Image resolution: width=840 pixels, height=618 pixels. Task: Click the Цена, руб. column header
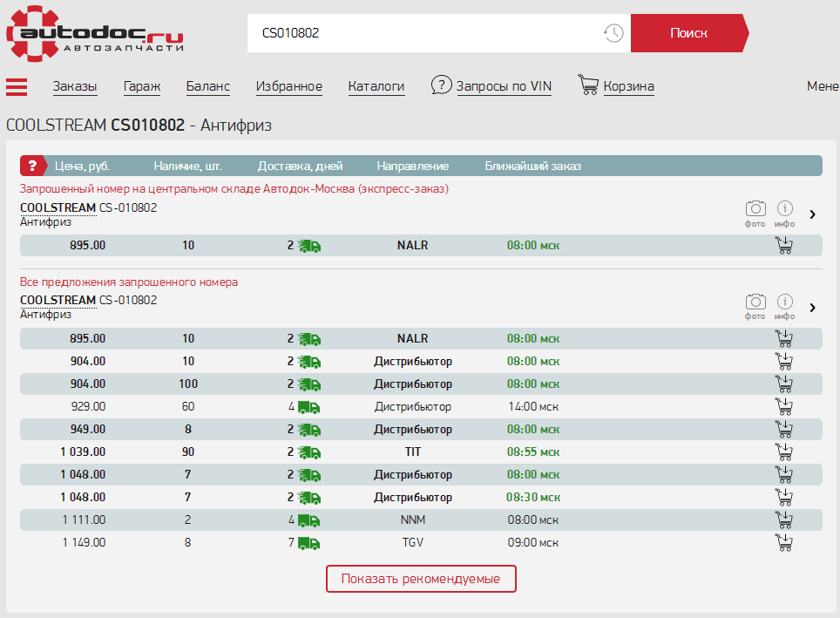[x=83, y=166]
